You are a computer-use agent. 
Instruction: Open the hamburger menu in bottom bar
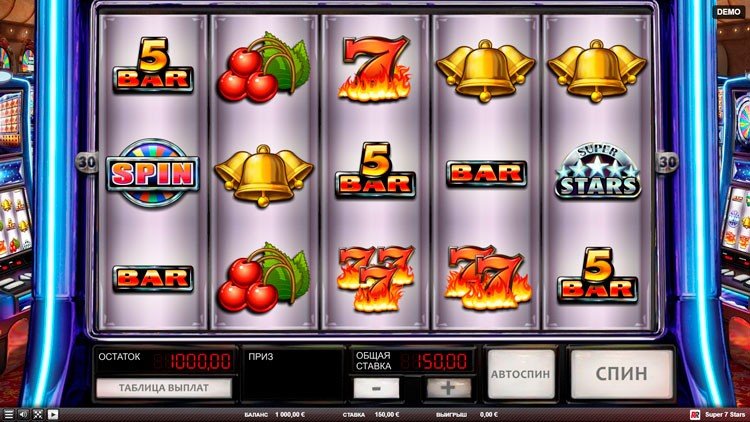point(8,414)
